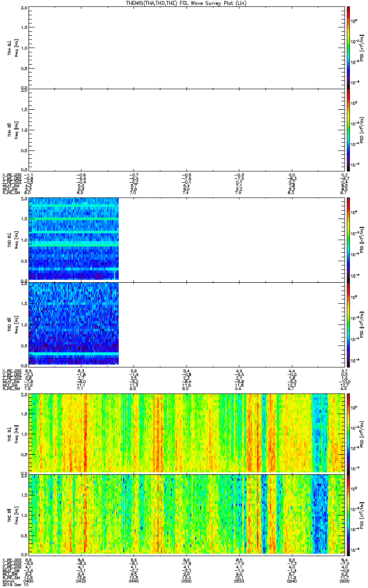The height and width of the screenshot is (588, 368).
Task: Click the blue low-power band in THE upper panel
Action: 319,433
